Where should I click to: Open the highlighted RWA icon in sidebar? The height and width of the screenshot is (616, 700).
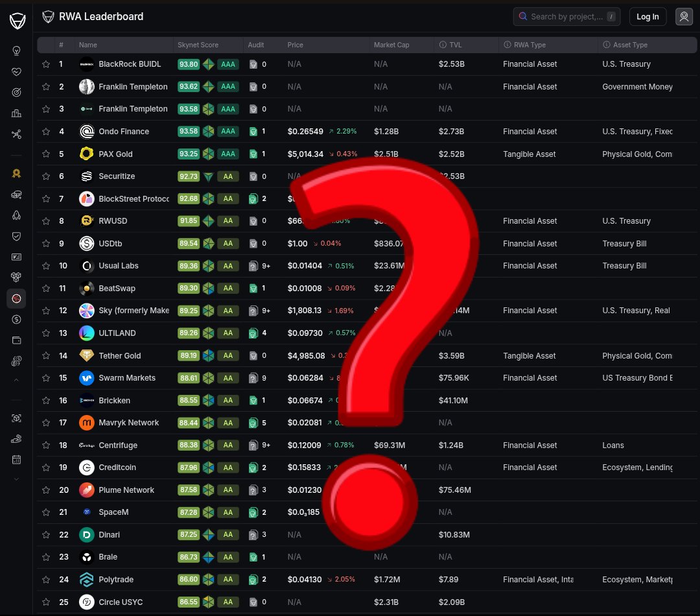(x=16, y=298)
